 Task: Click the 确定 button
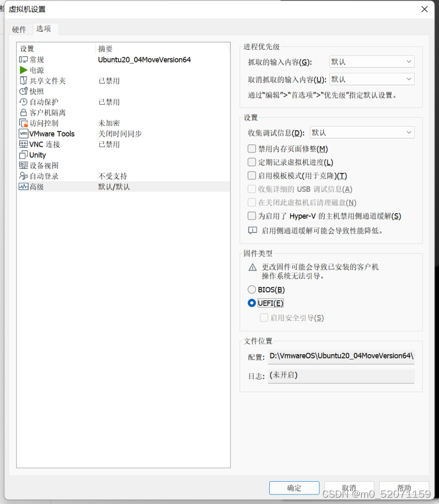(x=294, y=488)
